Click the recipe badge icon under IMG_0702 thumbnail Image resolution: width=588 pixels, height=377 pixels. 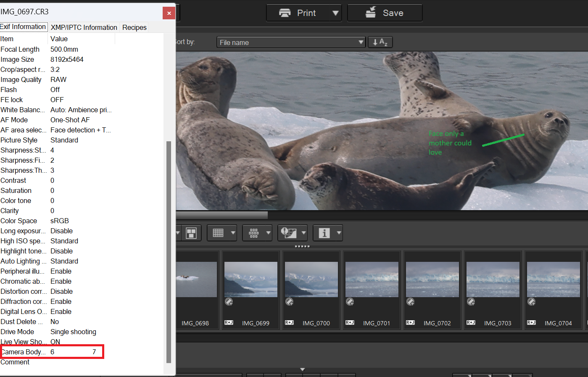pos(410,302)
